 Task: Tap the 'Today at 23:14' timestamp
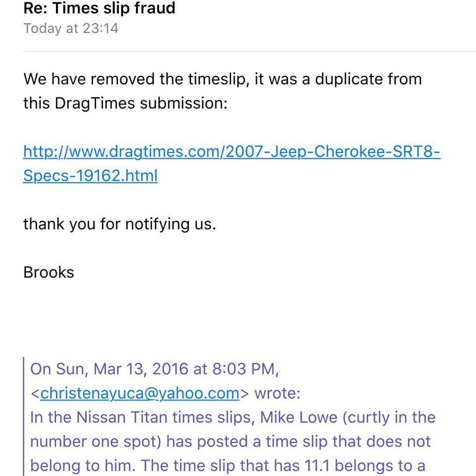coord(71,29)
